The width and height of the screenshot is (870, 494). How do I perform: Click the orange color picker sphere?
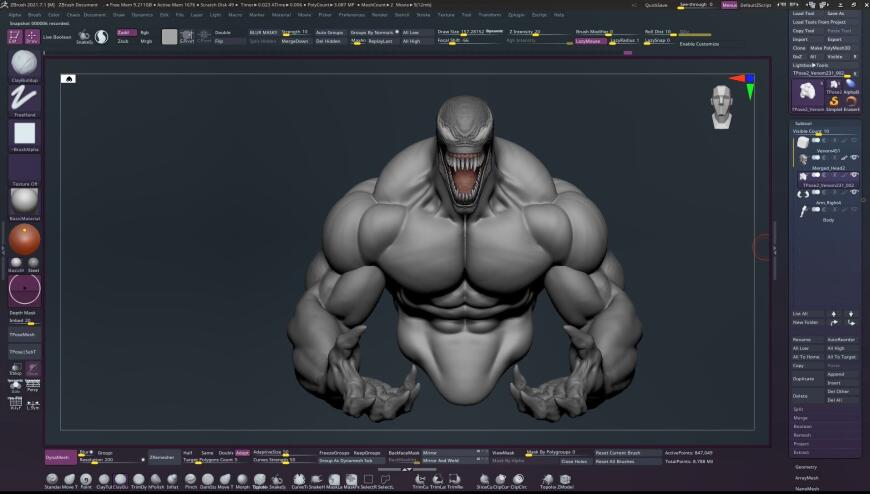(24, 239)
